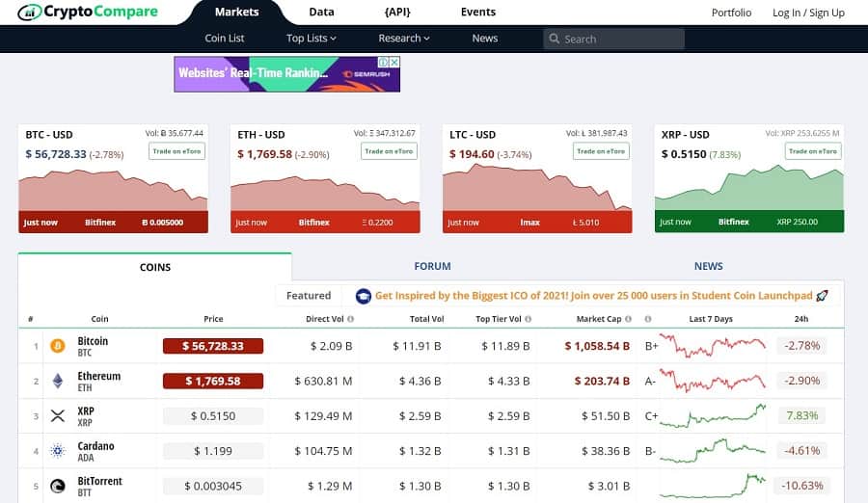Click the Cardano coin name
Image resolution: width=868 pixels, height=503 pixels.
95,445
